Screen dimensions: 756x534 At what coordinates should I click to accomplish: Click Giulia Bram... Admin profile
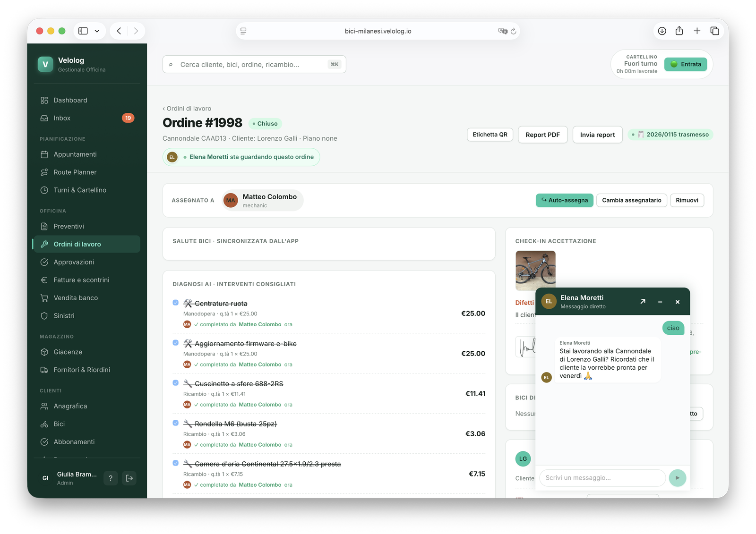point(70,478)
